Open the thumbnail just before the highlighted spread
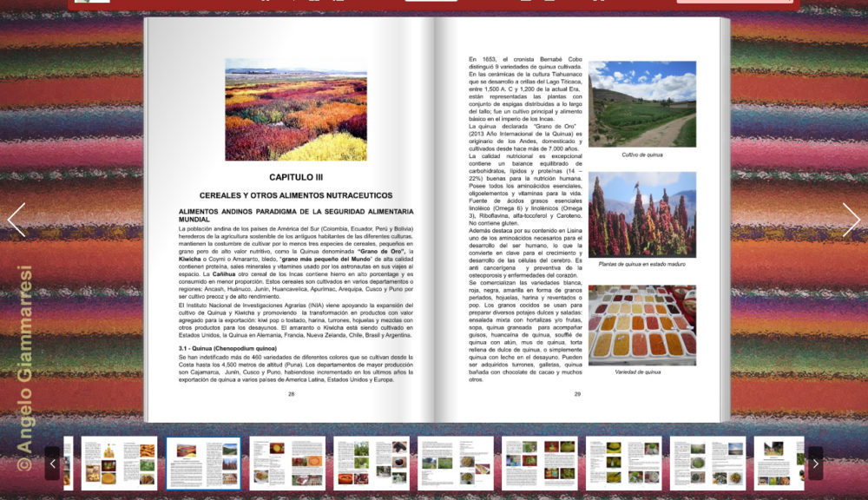868x500 pixels. (x=119, y=464)
